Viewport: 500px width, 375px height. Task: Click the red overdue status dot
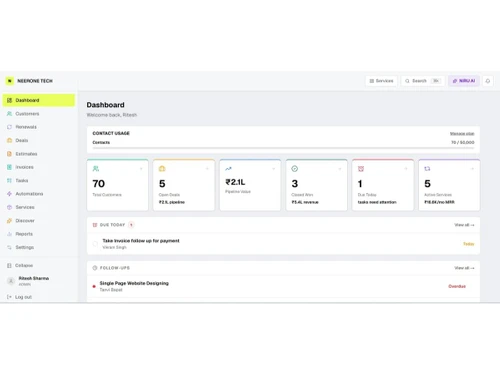pos(94,286)
